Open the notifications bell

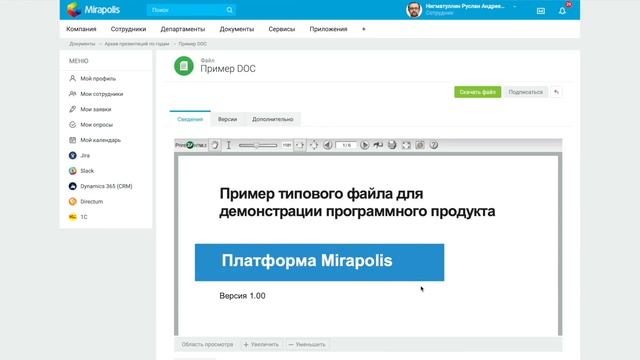click(562, 11)
